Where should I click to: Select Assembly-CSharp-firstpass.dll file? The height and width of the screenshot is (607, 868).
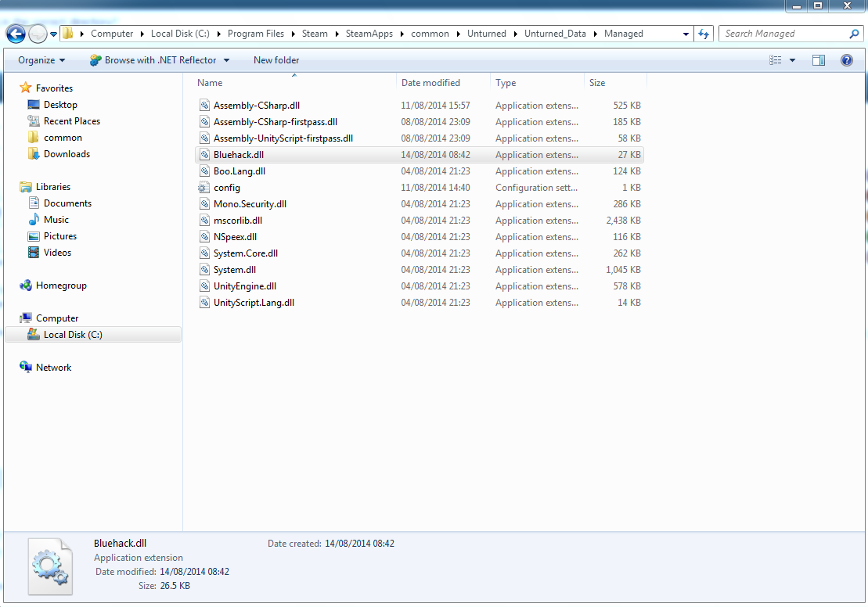coord(276,122)
